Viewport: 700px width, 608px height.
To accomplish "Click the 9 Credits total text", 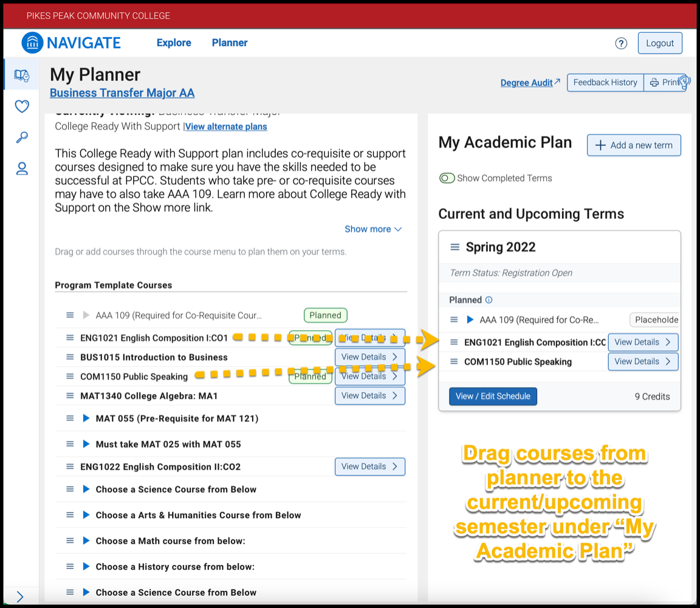I will coord(652,396).
